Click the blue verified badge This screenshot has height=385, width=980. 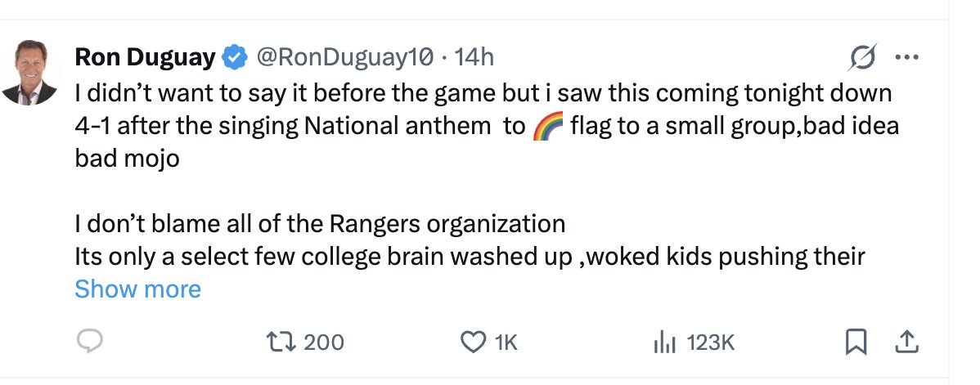pos(236,57)
